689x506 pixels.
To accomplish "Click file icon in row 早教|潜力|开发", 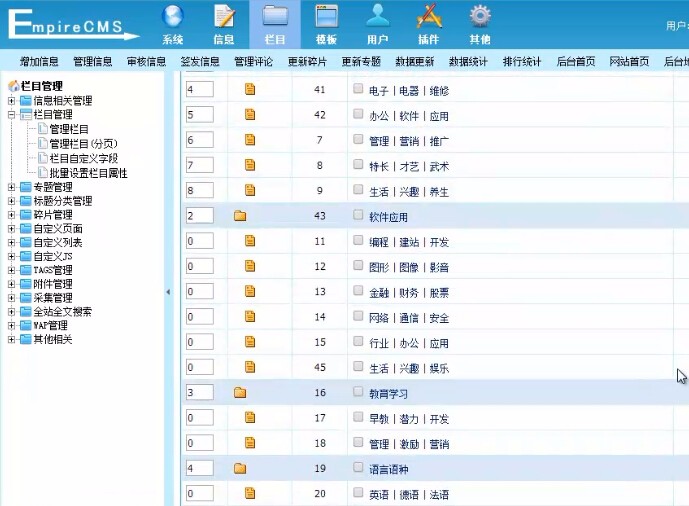I will pos(250,418).
